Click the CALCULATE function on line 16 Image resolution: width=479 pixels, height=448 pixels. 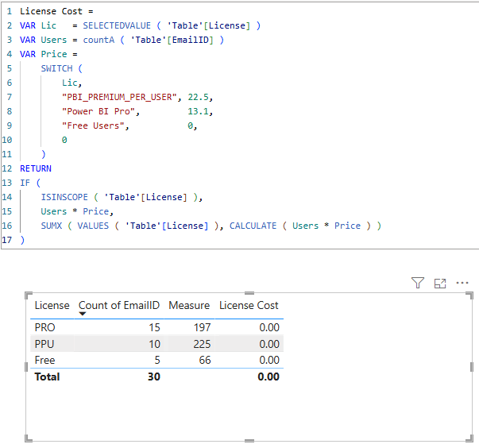253,226
